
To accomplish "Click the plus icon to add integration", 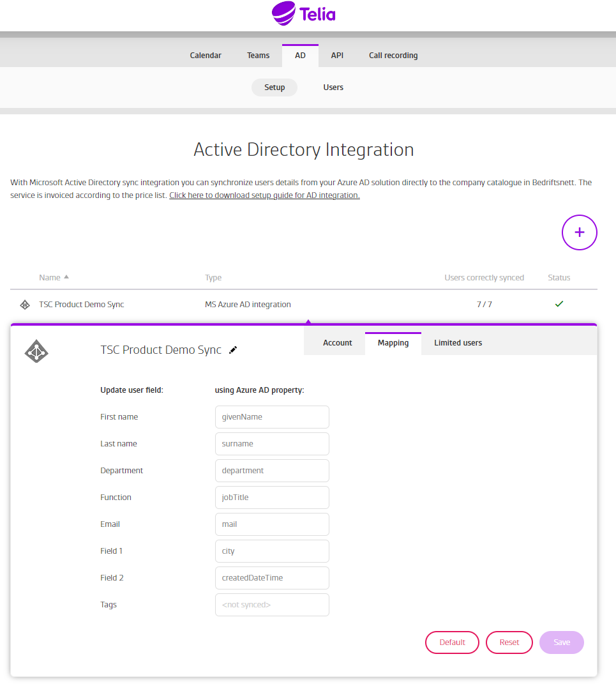I will (579, 232).
